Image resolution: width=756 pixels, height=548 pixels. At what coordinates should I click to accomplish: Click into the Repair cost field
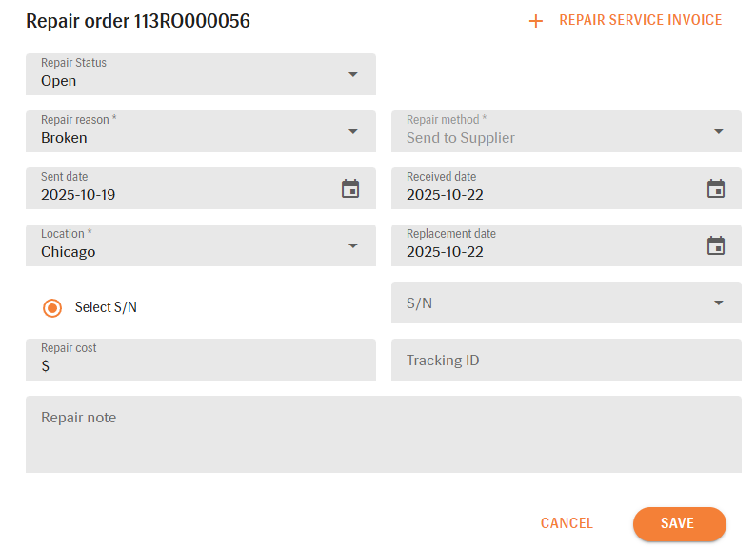pos(200,365)
